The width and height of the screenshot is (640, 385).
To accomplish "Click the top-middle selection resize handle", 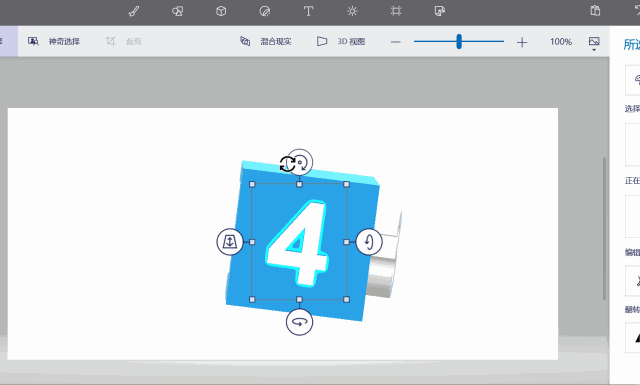I will tap(300, 185).
